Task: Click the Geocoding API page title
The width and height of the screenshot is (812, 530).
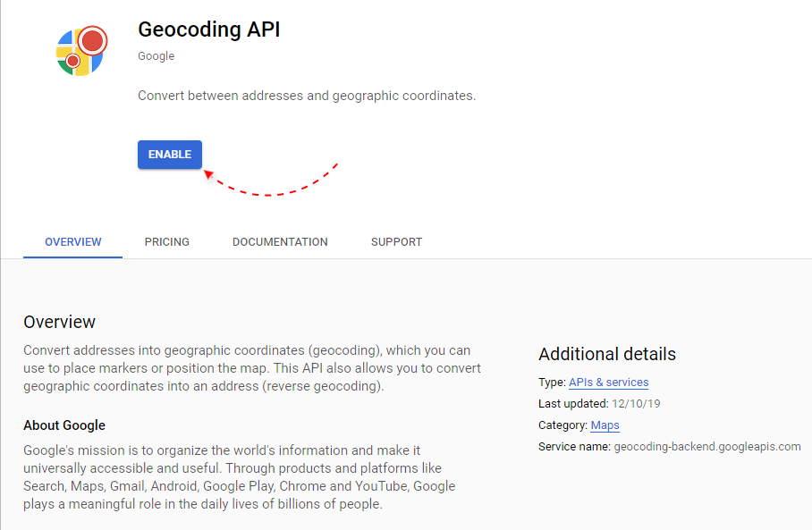Action: [x=208, y=29]
